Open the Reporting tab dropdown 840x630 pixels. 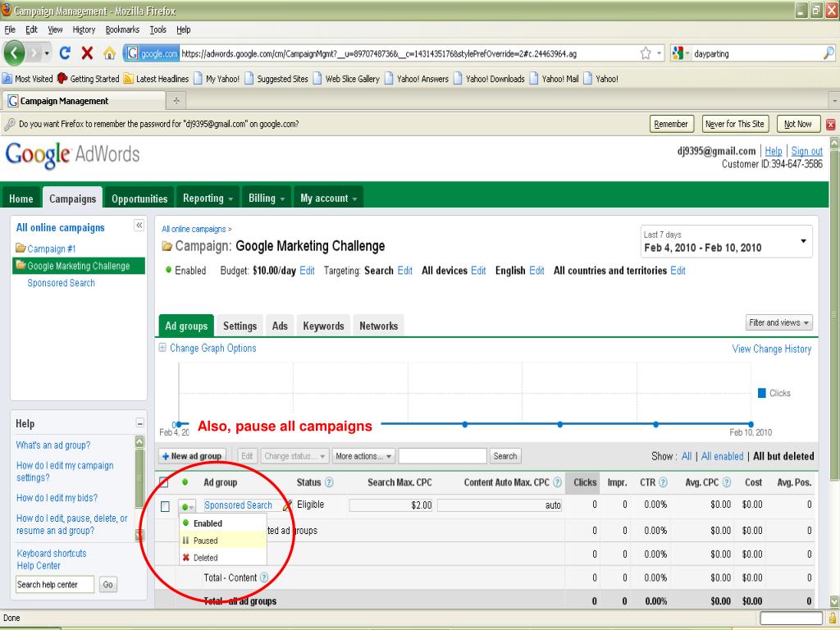208,199
